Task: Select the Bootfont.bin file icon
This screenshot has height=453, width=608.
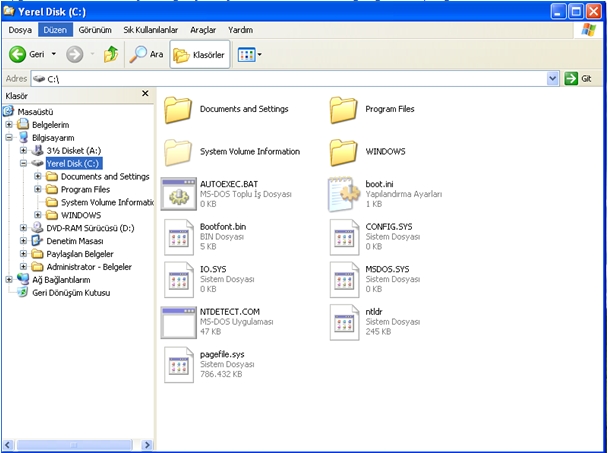Action: [179, 237]
